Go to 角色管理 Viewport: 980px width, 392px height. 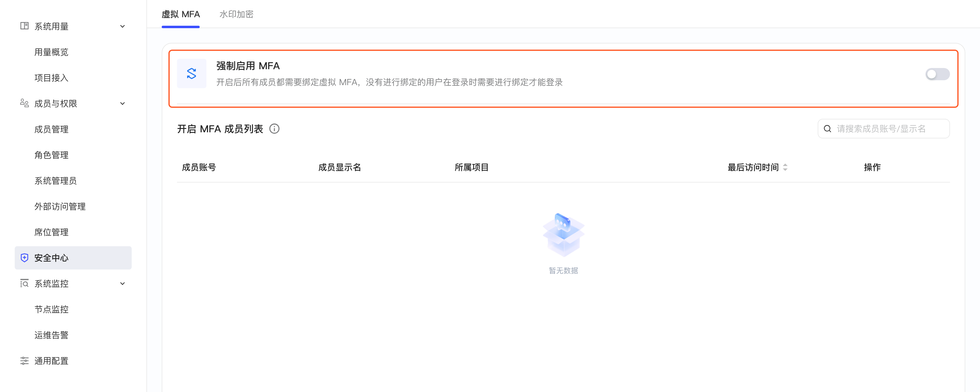51,155
